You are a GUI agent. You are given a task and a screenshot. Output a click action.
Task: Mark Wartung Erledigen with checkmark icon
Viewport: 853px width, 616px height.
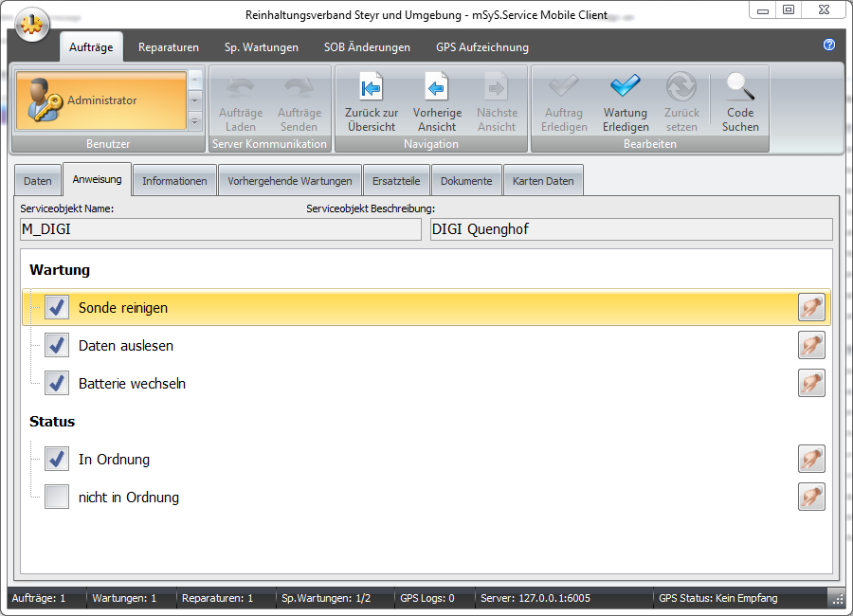click(626, 103)
